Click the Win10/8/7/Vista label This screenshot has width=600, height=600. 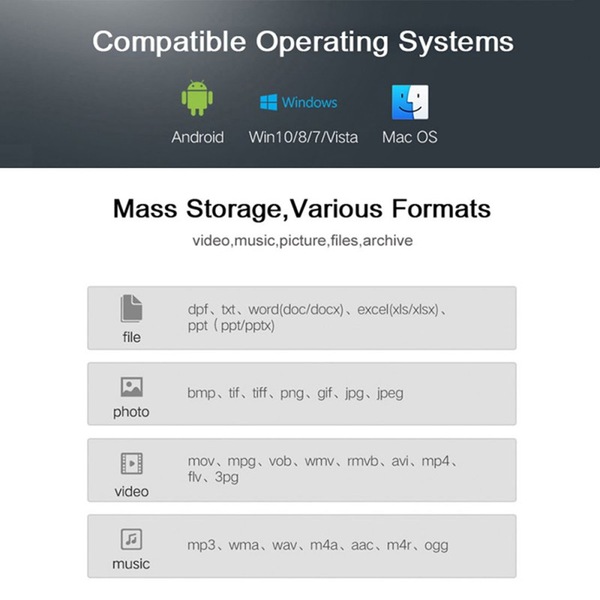point(303,137)
